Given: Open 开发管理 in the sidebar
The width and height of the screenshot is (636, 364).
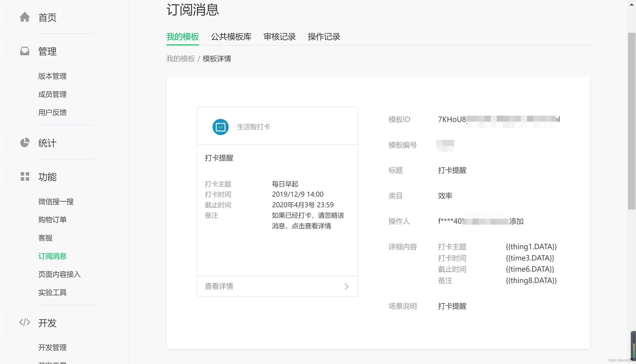Looking at the screenshot, I should (52, 347).
